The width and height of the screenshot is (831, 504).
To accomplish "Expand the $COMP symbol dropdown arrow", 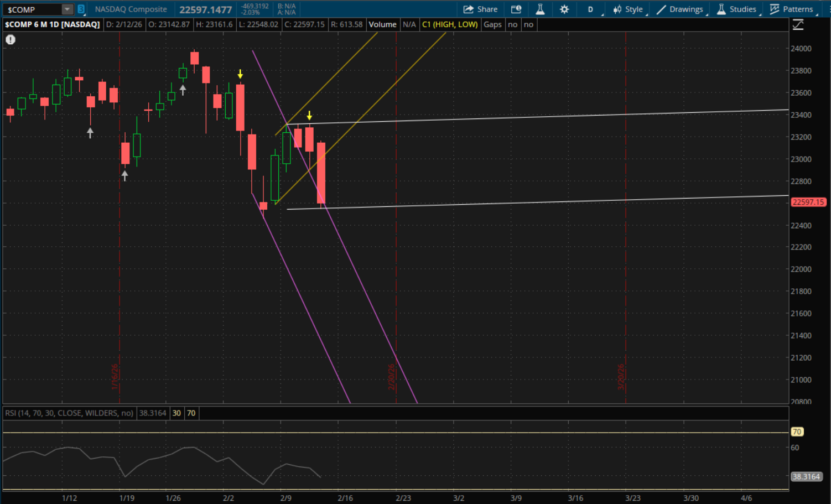I will coord(67,9).
